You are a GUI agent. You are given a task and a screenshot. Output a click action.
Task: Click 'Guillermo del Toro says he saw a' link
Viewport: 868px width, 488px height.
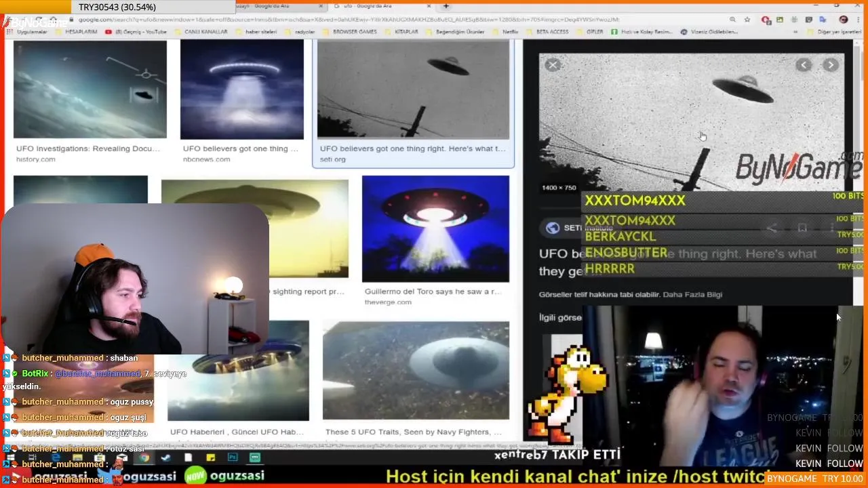(433, 291)
